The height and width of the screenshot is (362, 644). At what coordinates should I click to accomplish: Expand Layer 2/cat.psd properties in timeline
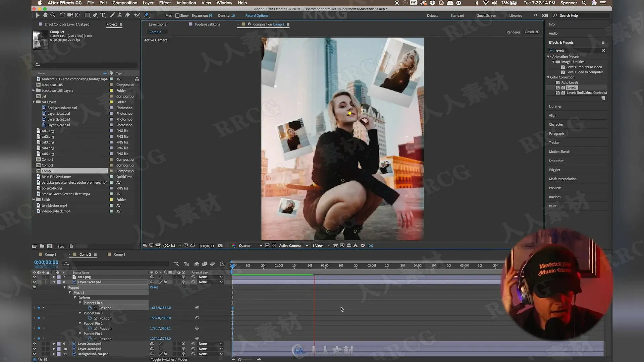click(x=54, y=344)
